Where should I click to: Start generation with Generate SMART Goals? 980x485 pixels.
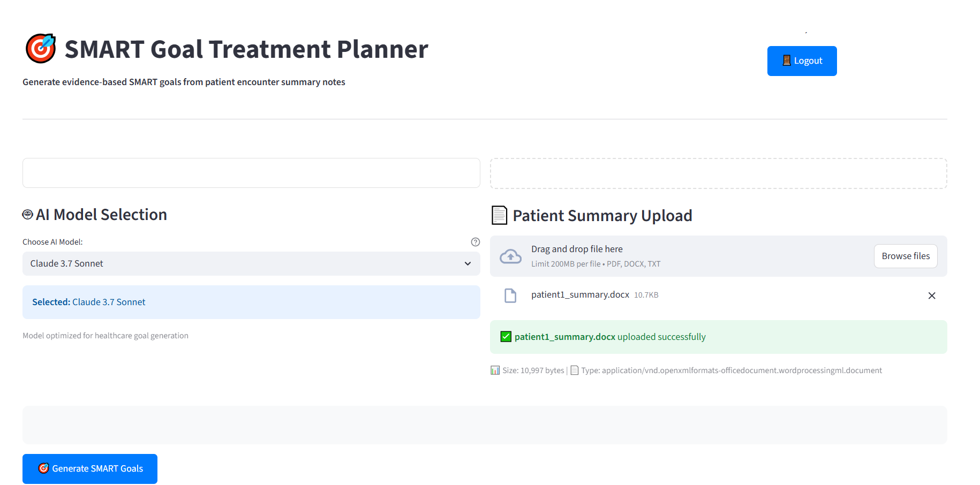tap(90, 469)
